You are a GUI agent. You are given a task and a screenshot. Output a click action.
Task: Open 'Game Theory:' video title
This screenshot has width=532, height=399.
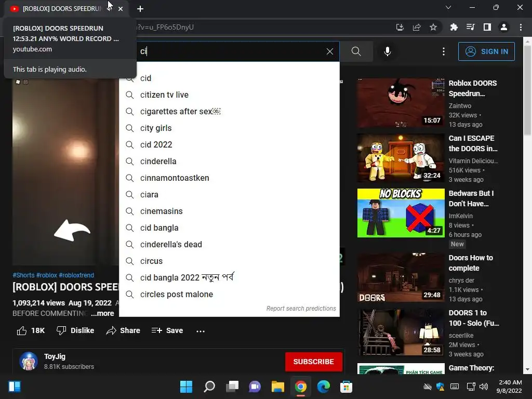pos(471,368)
